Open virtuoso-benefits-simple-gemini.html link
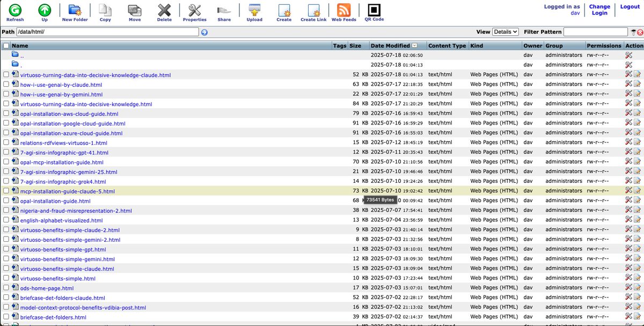Image resolution: width=644 pixels, height=326 pixels. [x=67, y=259]
